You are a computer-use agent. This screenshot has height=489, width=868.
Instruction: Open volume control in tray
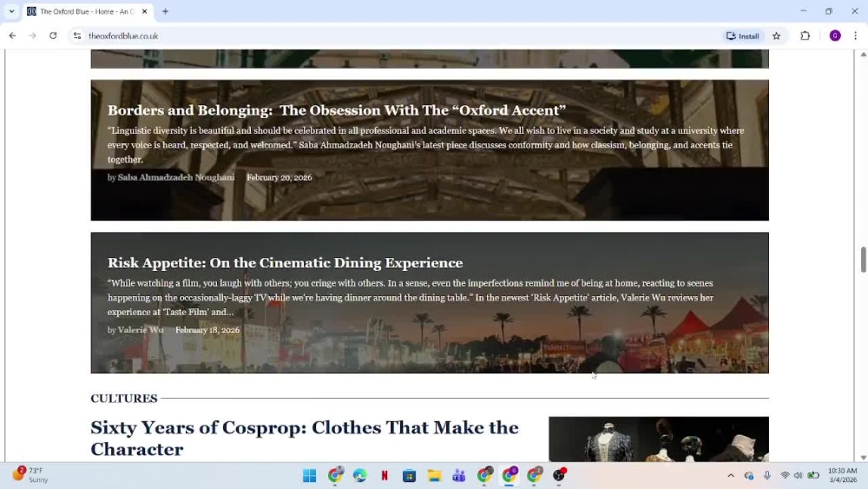coord(798,475)
